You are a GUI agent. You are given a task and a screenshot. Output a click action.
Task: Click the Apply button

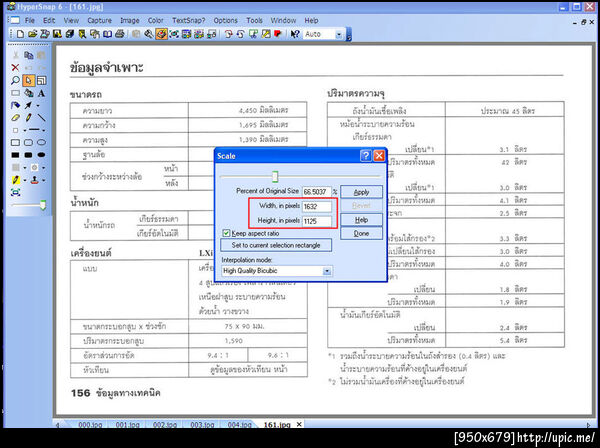point(361,192)
